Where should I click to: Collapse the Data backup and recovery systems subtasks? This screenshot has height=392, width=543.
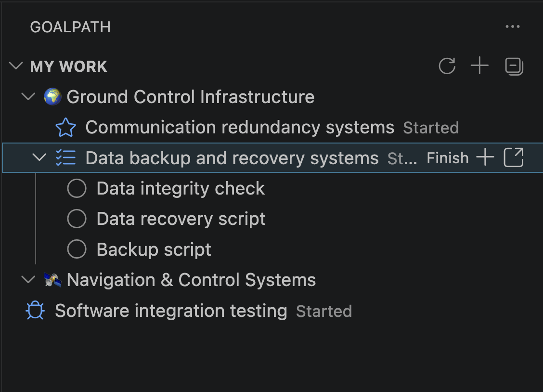pyautogui.click(x=39, y=157)
